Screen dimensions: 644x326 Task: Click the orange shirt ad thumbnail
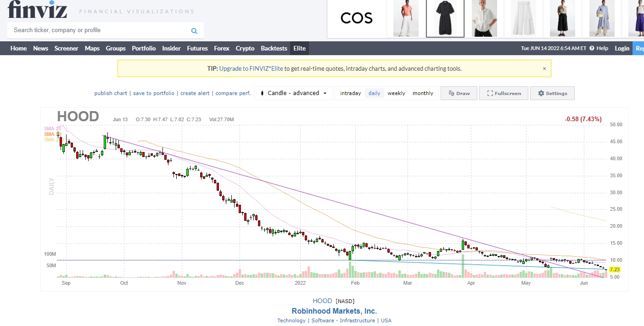pyautogui.click(x=406, y=18)
